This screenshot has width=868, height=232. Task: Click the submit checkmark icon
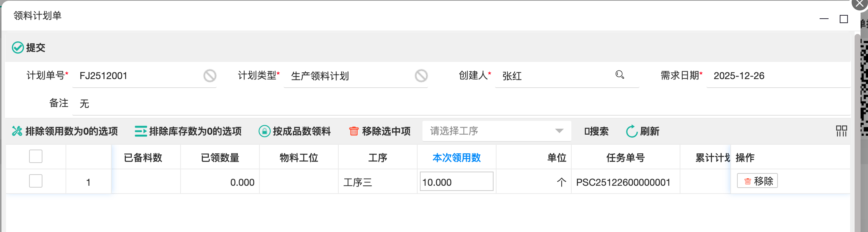click(18, 48)
